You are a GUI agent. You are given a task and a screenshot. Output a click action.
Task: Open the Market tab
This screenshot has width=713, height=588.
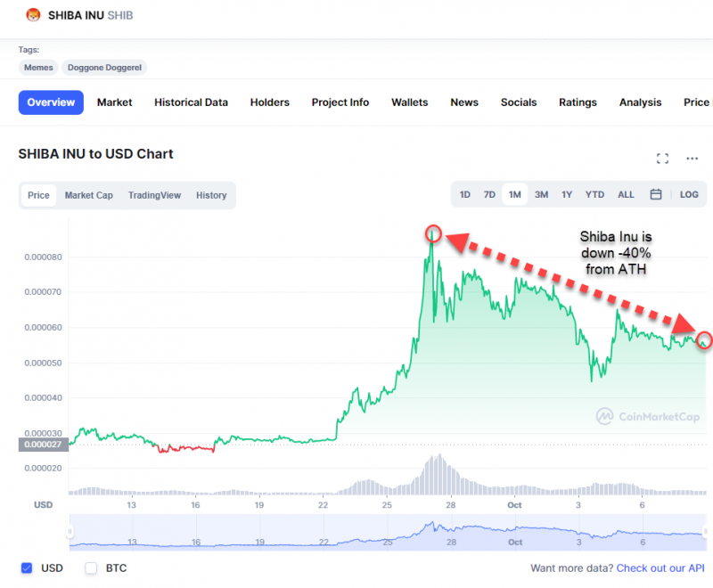tap(115, 102)
